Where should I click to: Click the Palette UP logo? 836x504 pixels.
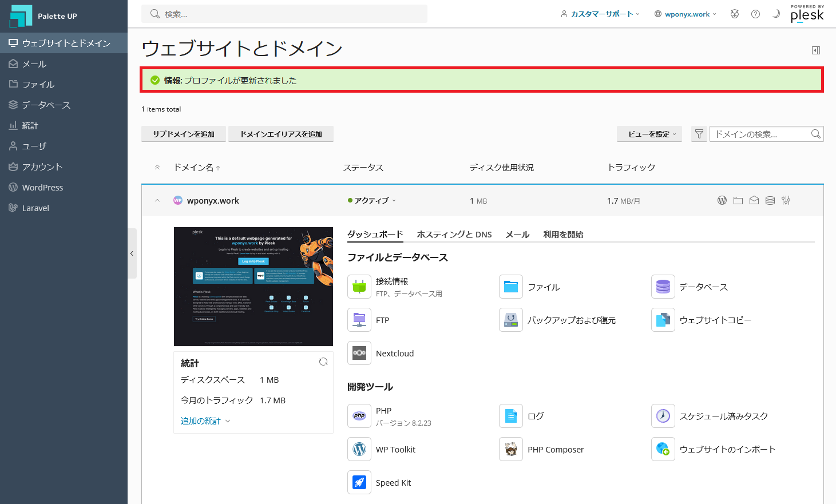[43, 16]
